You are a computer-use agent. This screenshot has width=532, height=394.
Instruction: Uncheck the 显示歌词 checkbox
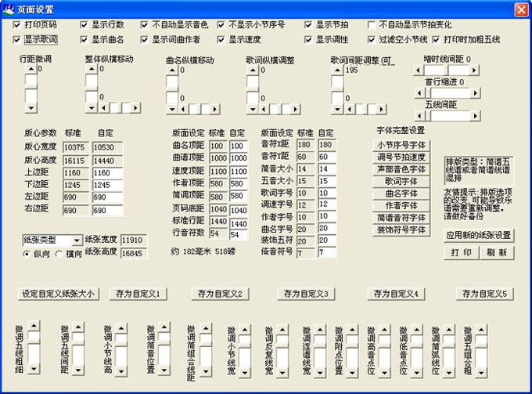(18, 38)
